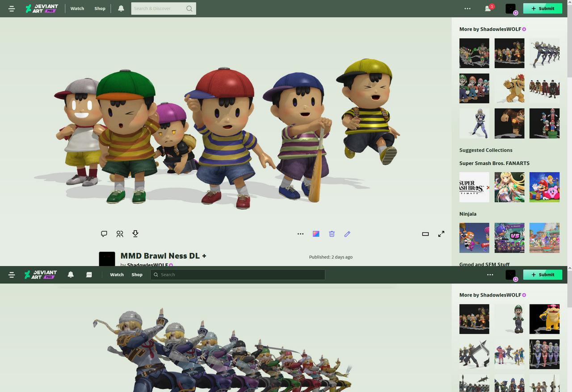Edit the deviation using the pencil icon
Viewport: 572px width, 392px height.
tap(347, 234)
